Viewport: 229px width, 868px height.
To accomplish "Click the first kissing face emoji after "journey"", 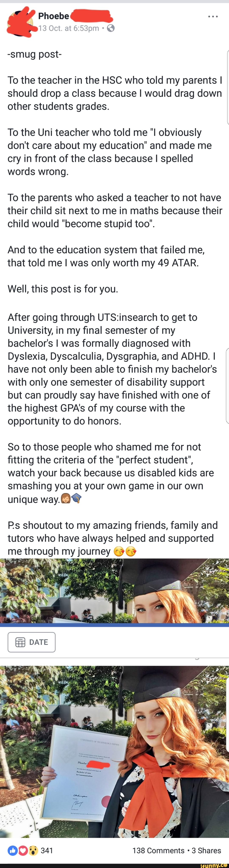I will pos(119,552).
